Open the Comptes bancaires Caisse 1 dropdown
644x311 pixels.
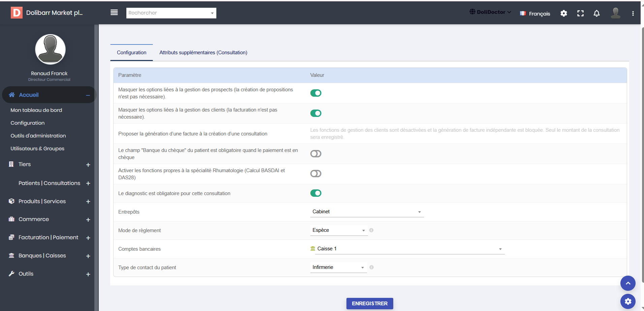407,249
